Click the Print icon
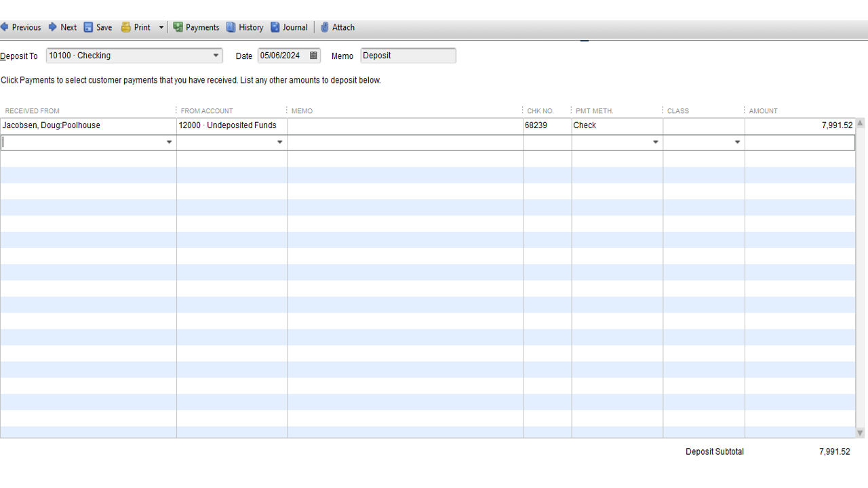The width and height of the screenshot is (868, 488). coord(125,27)
